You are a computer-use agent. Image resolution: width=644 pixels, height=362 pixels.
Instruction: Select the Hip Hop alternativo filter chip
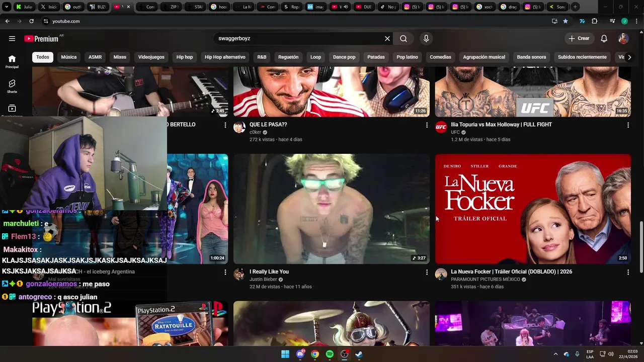click(x=225, y=57)
